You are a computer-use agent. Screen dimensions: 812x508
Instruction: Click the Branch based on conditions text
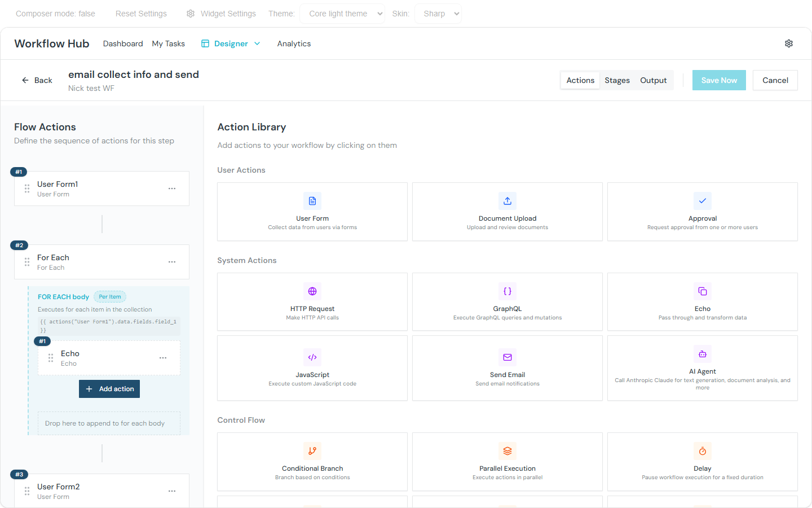pyautogui.click(x=312, y=478)
